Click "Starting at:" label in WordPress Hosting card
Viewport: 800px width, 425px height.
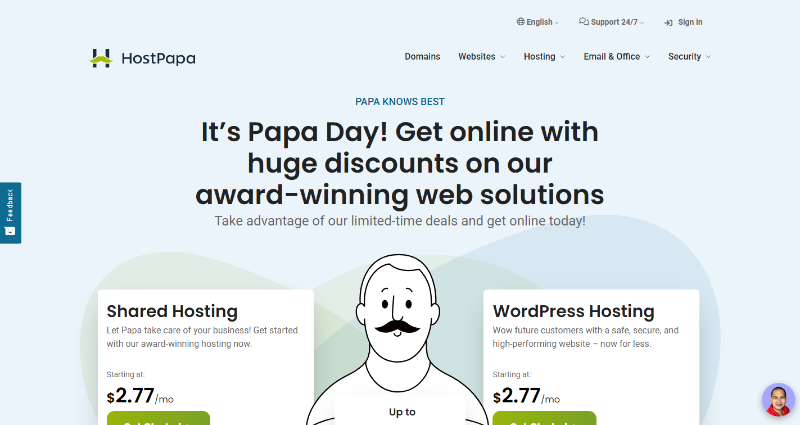coord(512,374)
